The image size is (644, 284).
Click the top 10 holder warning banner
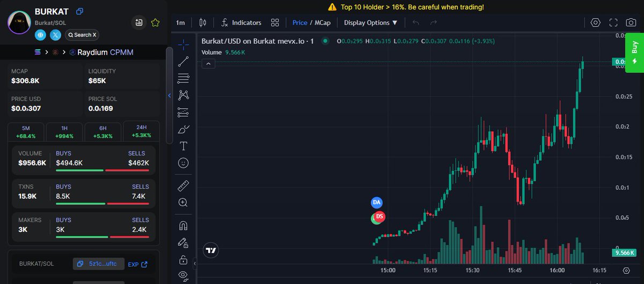(406, 7)
